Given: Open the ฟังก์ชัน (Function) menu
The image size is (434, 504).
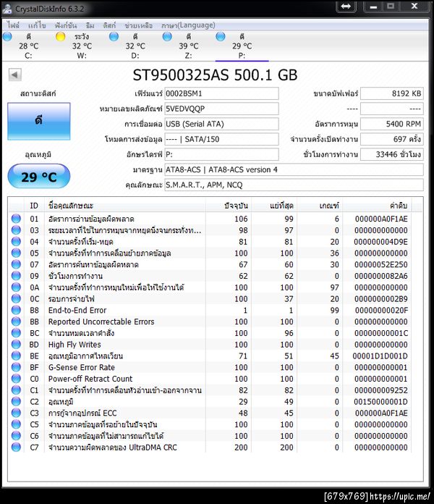Looking at the screenshot, I should coord(66,25).
